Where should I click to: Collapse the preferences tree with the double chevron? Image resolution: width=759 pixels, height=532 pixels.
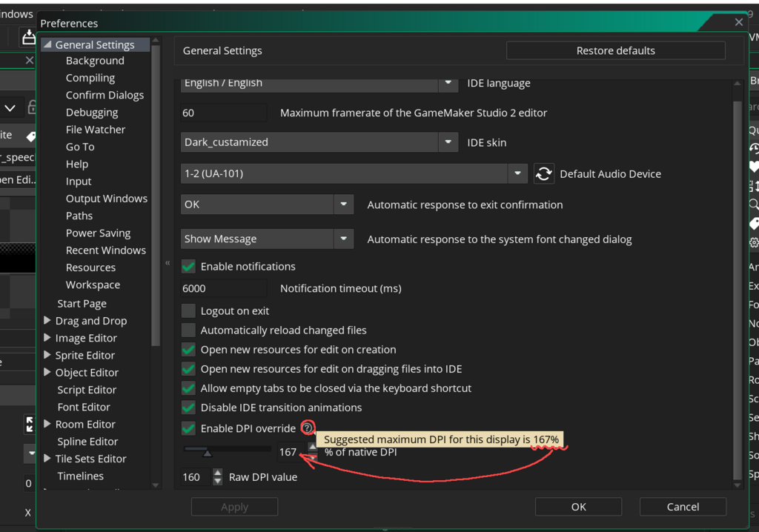pyautogui.click(x=168, y=263)
